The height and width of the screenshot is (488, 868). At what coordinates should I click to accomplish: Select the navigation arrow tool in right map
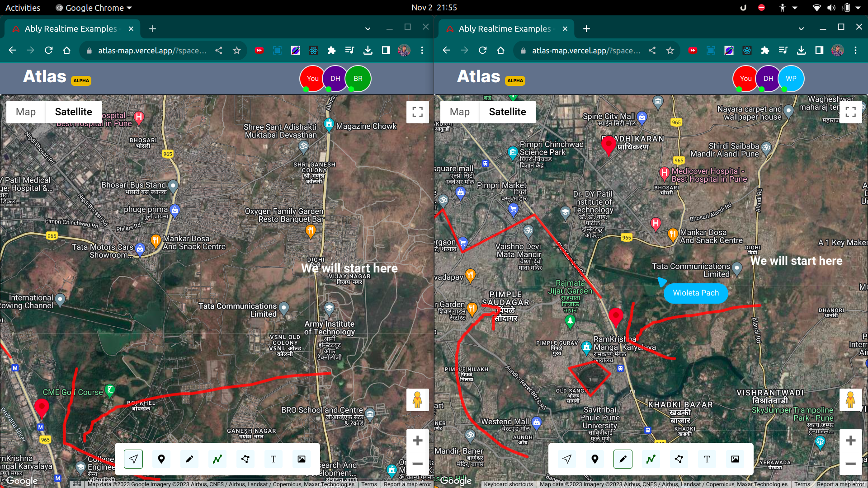567,459
